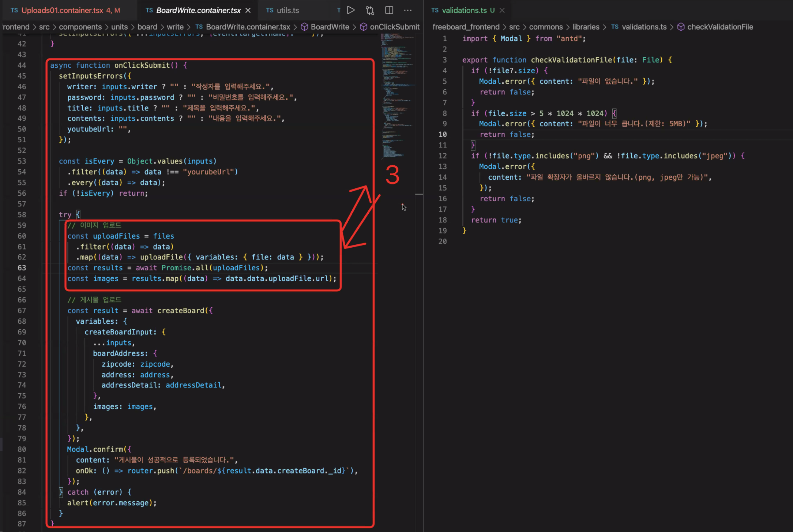The image size is (793, 532).
Task: Switch to the utils.ts tab
Action: tap(287, 10)
